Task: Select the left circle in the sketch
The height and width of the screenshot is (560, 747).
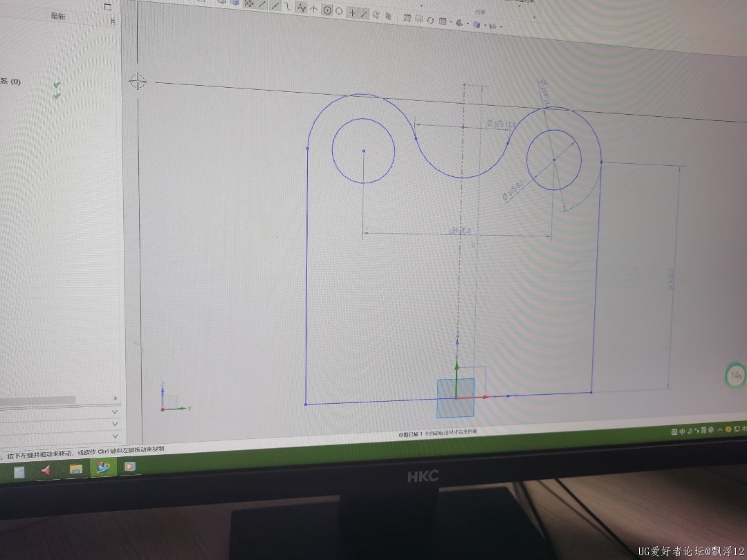Action: tap(364, 151)
